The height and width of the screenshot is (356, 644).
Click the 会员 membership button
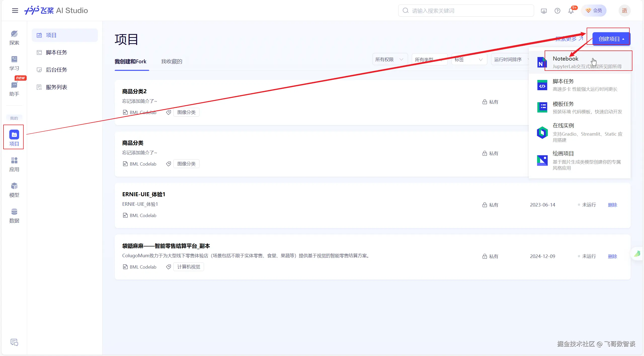[594, 11]
